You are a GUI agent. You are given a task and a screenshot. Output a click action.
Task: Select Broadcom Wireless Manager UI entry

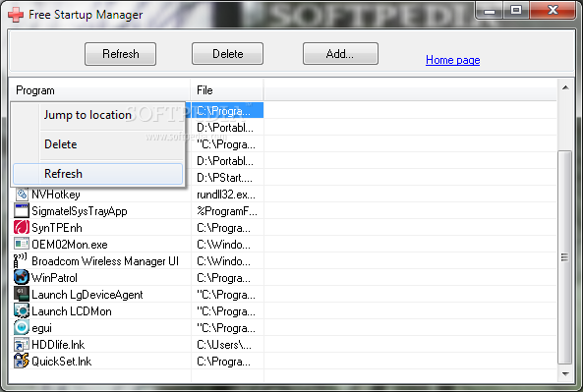click(x=105, y=261)
